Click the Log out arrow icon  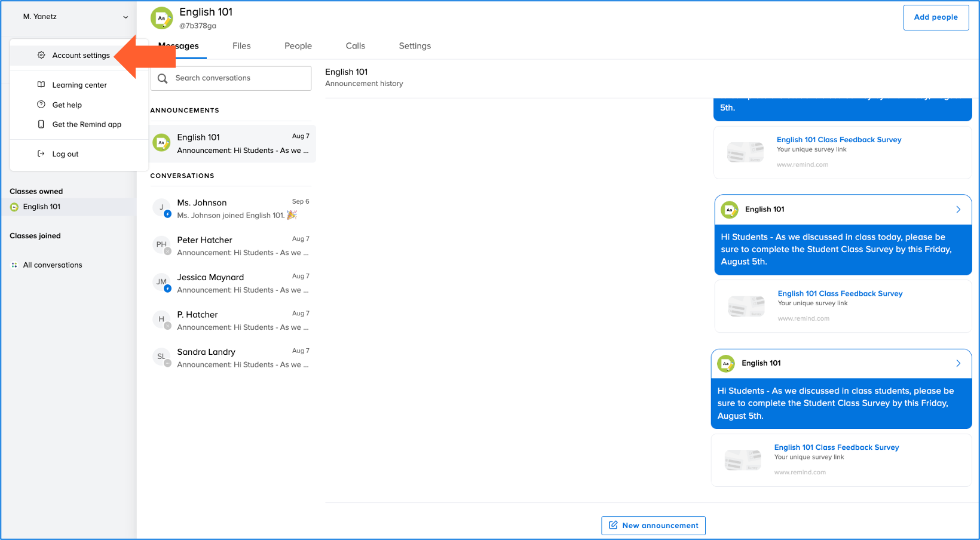coord(41,154)
